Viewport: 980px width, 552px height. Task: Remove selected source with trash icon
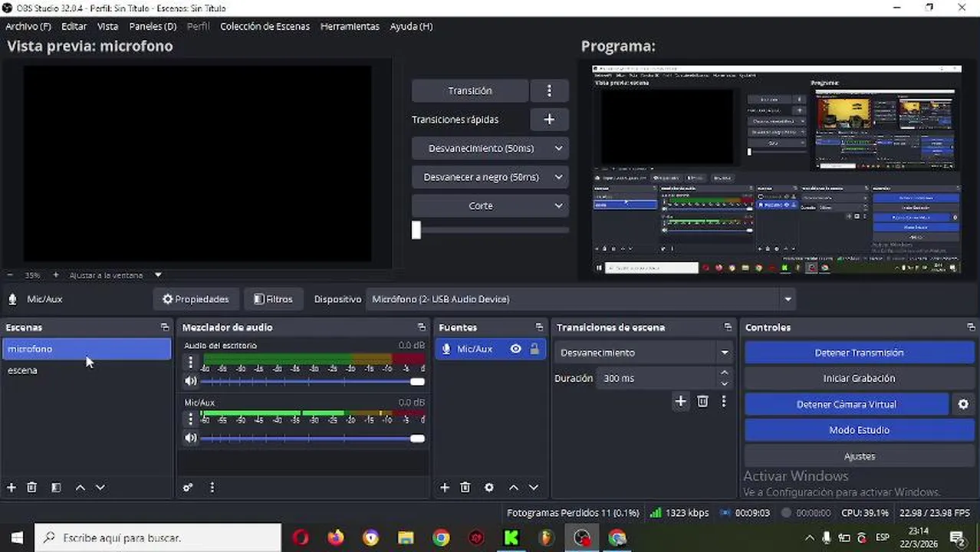point(465,488)
